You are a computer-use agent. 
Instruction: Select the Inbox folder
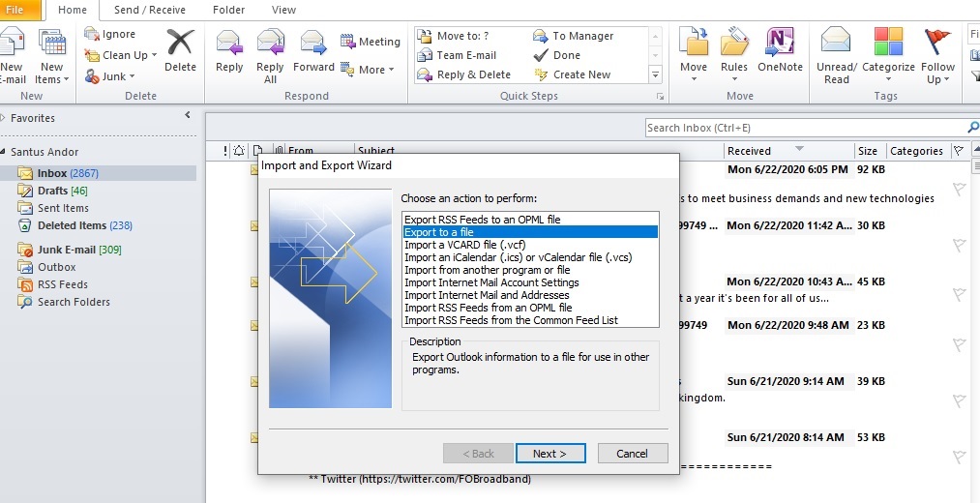[98, 173]
